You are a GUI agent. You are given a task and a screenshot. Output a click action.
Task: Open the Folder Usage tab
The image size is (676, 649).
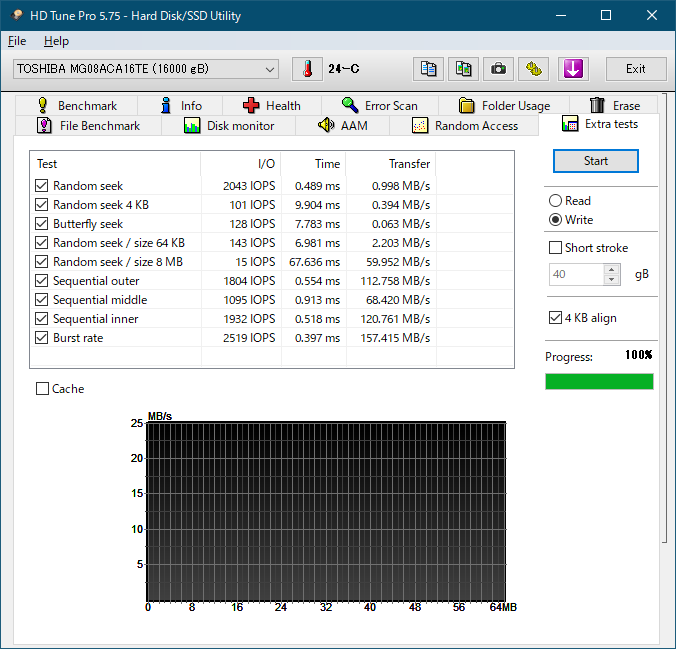(x=504, y=106)
